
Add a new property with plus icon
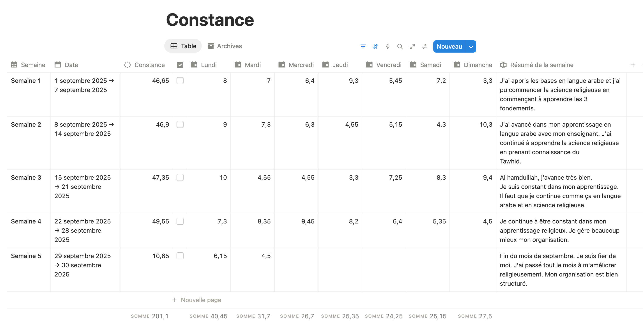(633, 65)
